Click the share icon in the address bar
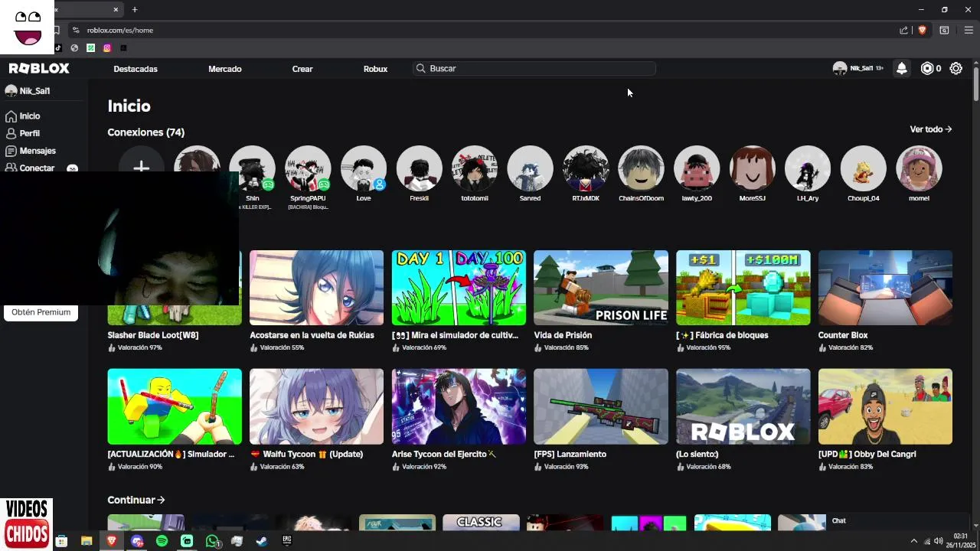Viewport: 980px width, 551px height. 903,30
